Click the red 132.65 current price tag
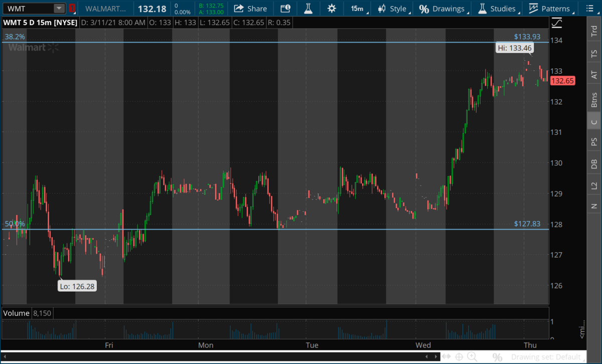Image resolution: width=602 pixels, height=364 pixels. point(562,81)
